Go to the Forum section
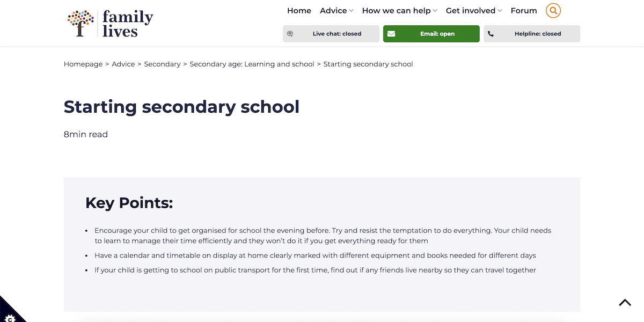The width and height of the screenshot is (644, 322). tap(523, 10)
